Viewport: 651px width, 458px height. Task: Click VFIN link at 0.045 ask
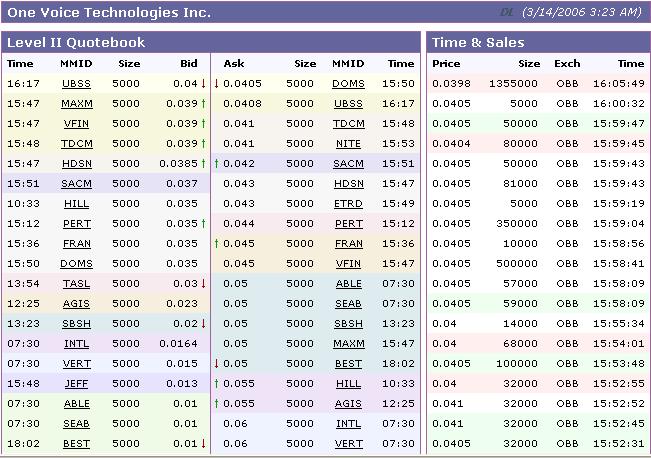click(348, 264)
